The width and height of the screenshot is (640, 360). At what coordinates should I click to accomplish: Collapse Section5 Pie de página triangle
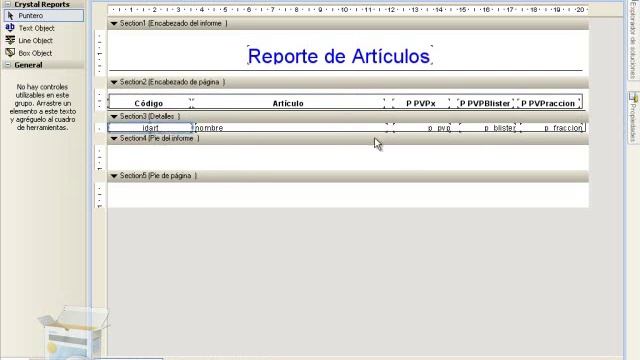114,176
